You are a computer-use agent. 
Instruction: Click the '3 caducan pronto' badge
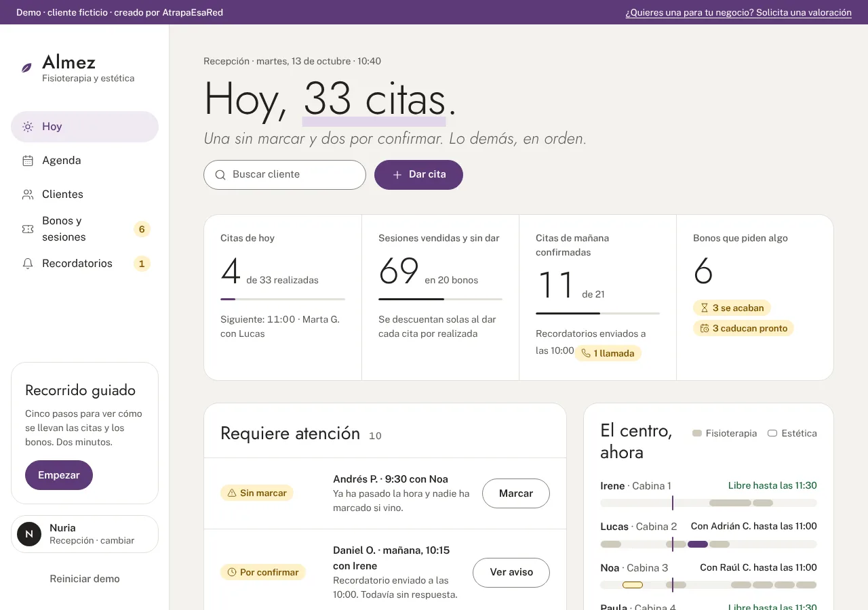[743, 328]
